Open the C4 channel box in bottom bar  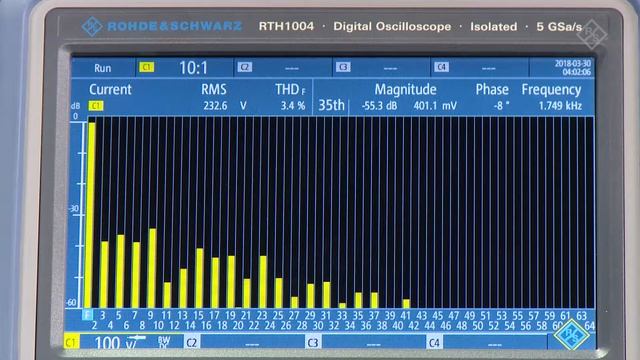point(487,342)
